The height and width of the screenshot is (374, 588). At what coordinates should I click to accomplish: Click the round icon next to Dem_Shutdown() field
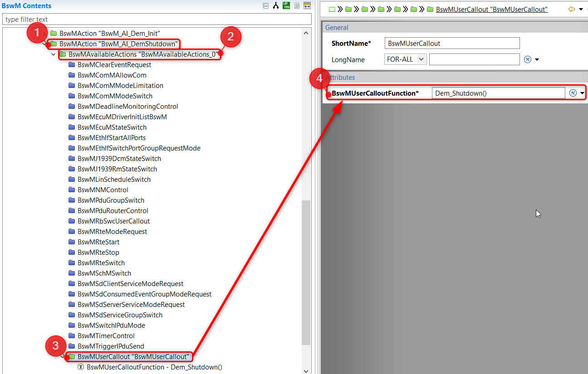coord(573,93)
